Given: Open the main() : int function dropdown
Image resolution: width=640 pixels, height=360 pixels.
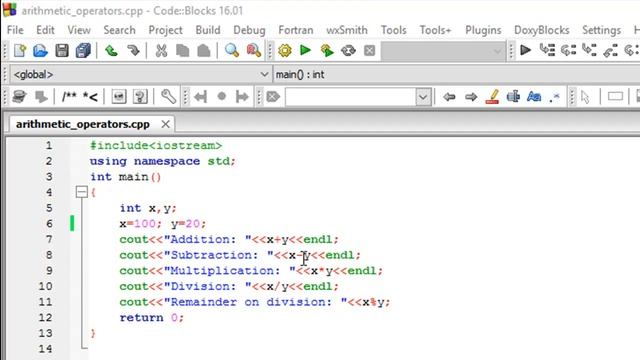Looking at the screenshot, I should click(456, 75).
